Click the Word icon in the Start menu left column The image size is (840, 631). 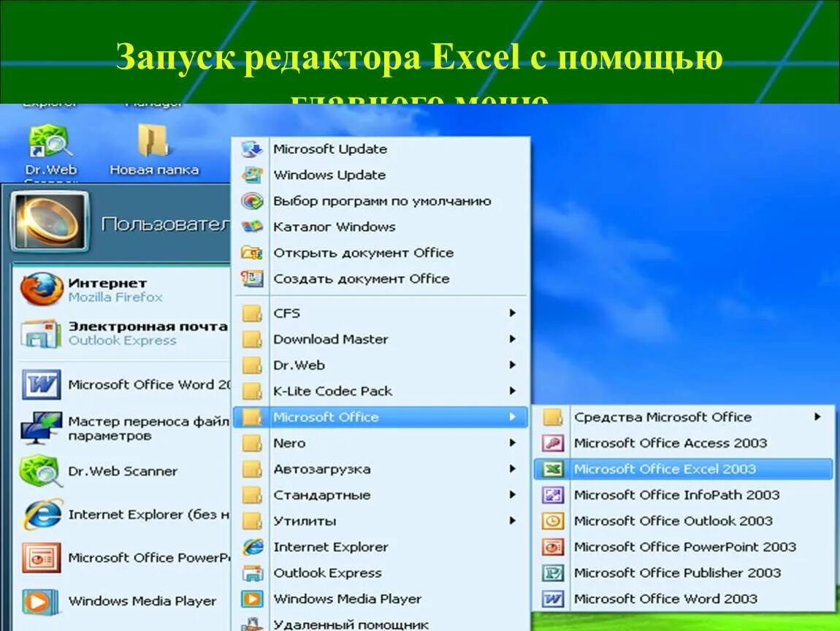click(x=41, y=385)
